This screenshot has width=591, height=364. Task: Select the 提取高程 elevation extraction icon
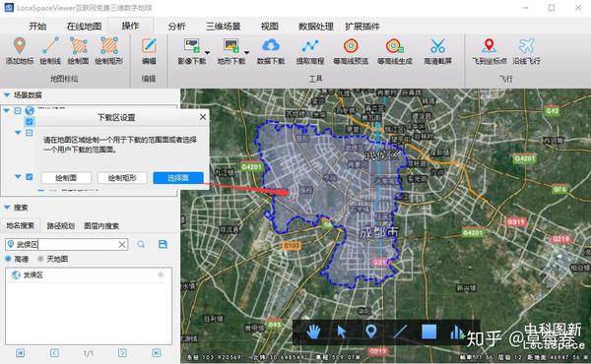click(310, 51)
